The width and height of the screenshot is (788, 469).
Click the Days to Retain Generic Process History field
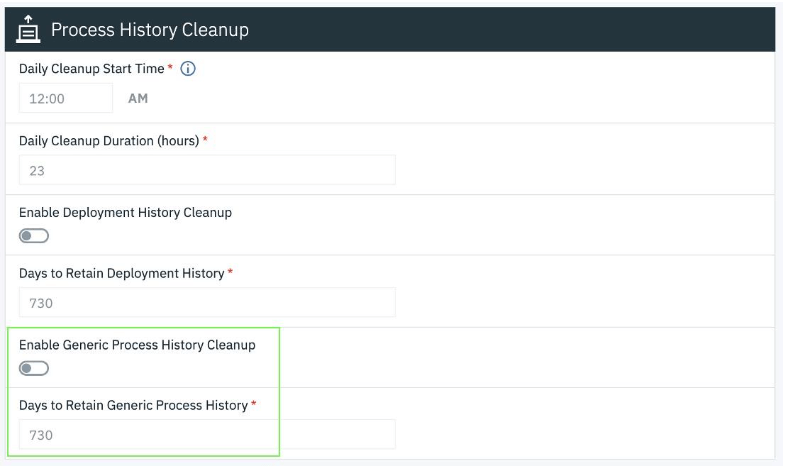click(207, 434)
